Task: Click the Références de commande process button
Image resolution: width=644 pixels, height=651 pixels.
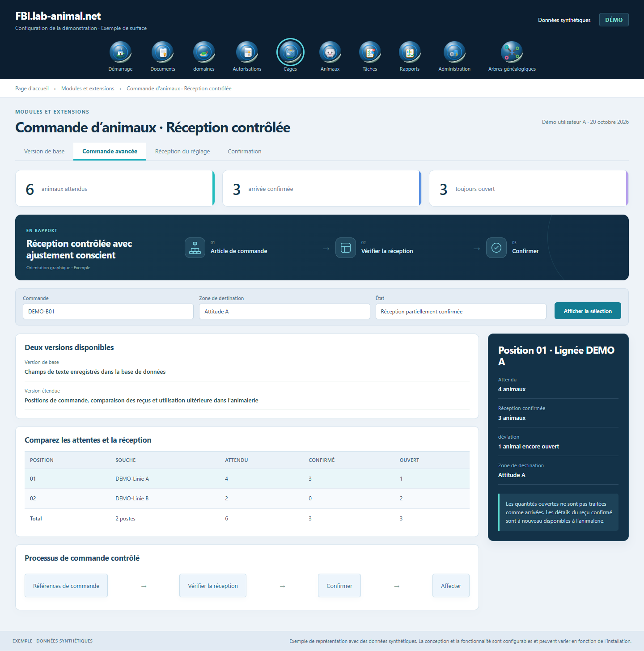Action: [x=66, y=586]
